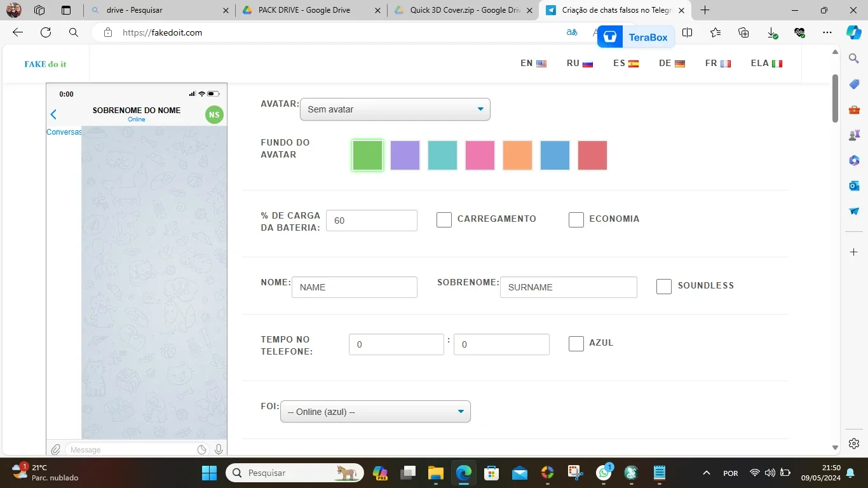868x488 pixels.
Task: Add sidebar app with plus icon
Action: 854,252
